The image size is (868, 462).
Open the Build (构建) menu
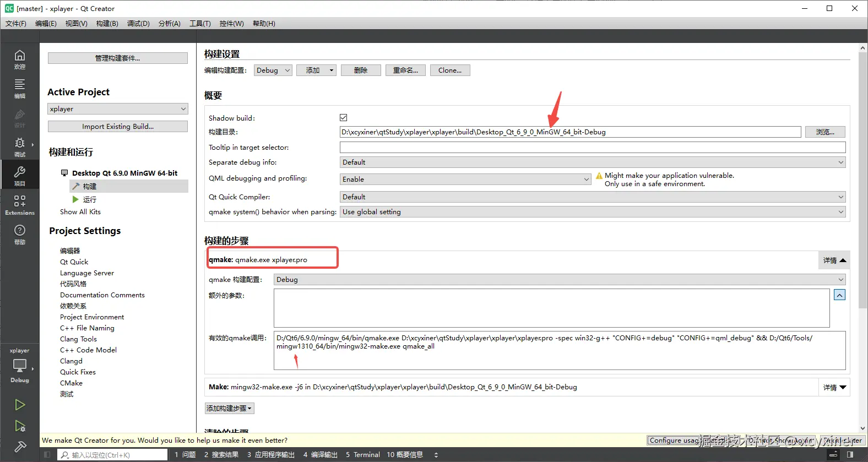(107, 24)
